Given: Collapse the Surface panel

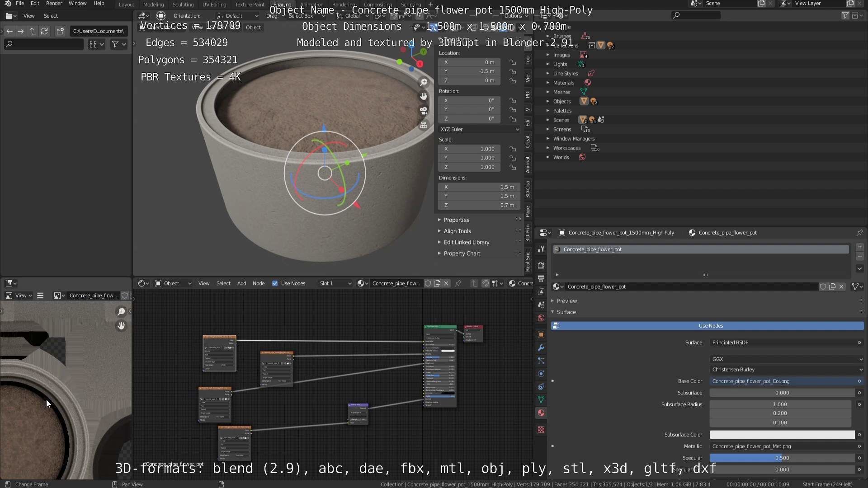Looking at the screenshot, I should click(566, 312).
